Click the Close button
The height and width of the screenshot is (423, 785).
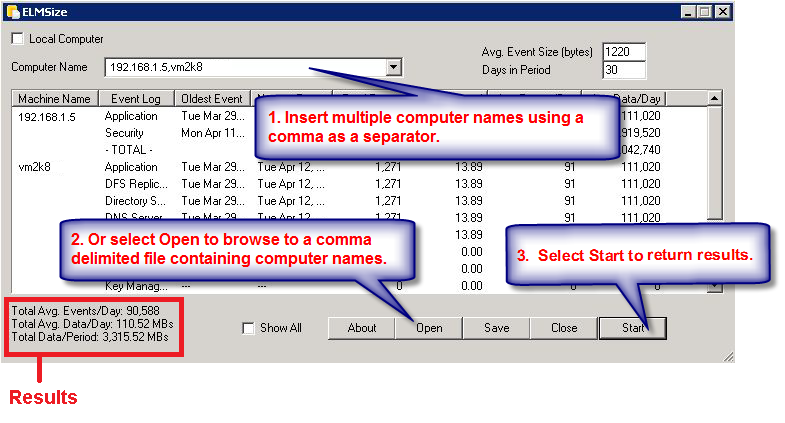pyautogui.click(x=564, y=328)
